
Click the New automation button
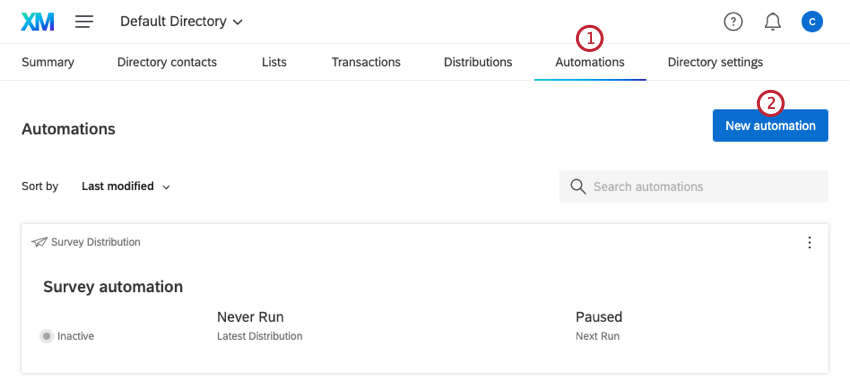click(770, 126)
